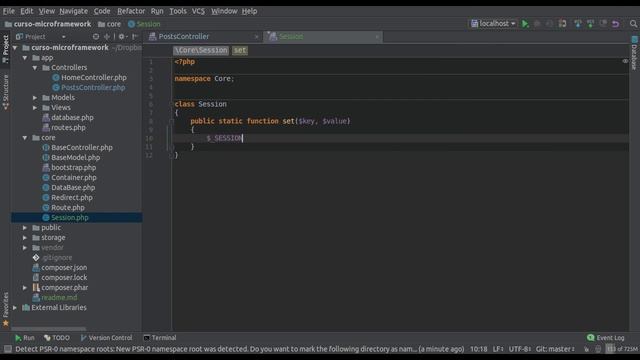
Task: Close the PostsController tab
Action: click(x=256, y=37)
